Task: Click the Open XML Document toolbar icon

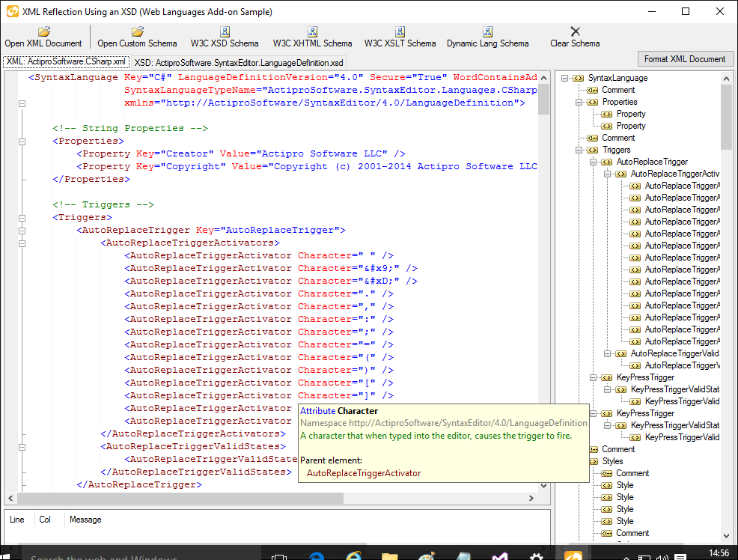Action: click(x=44, y=31)
